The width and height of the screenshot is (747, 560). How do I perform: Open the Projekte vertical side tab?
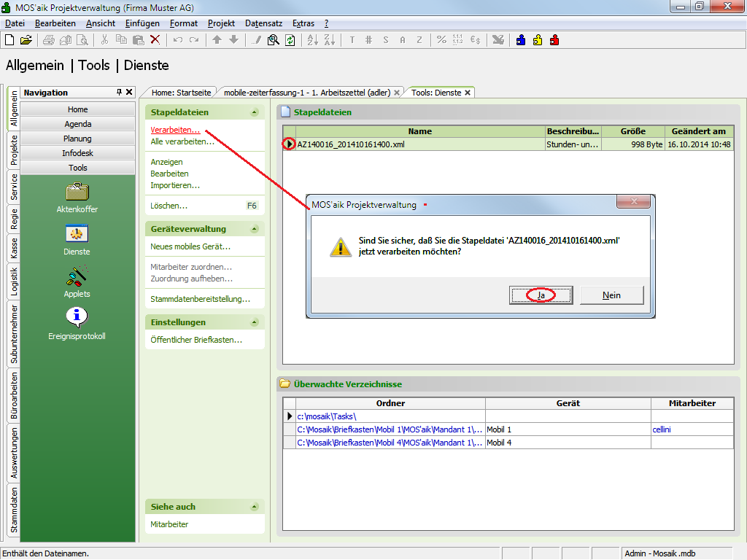point(14,150)
